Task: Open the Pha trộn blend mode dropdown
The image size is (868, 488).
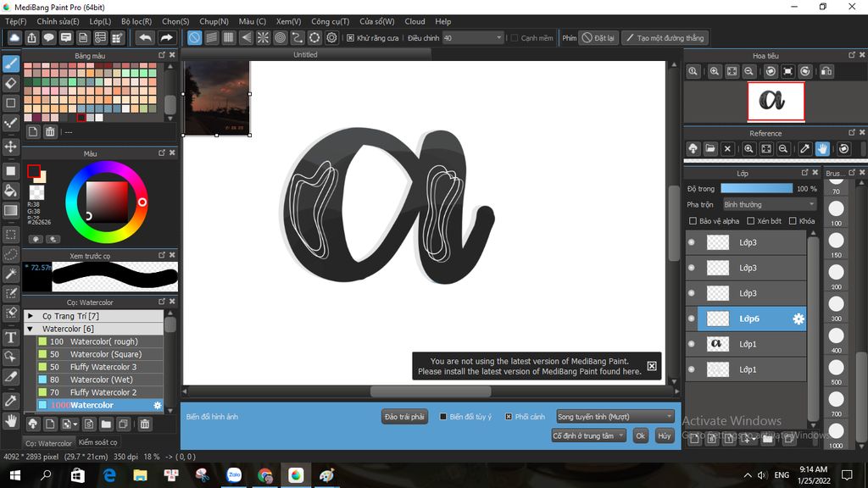Action: tap(770, 205)
